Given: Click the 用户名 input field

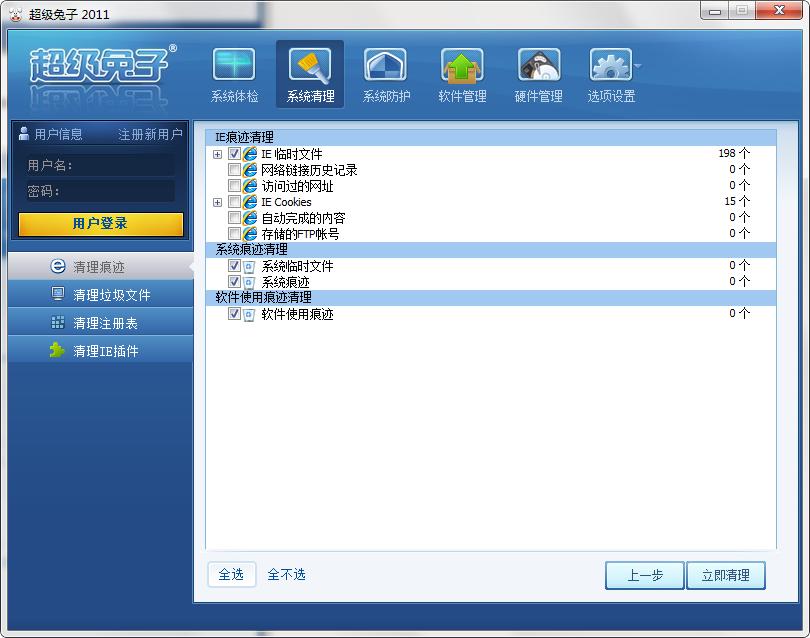Looking at the screenshot, I should click(122, 165).
